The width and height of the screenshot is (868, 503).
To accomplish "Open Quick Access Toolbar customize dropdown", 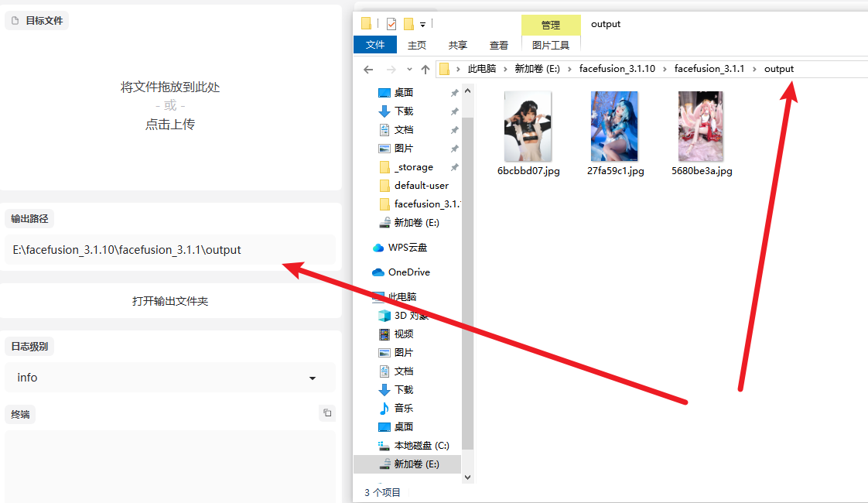I will 423,25.
